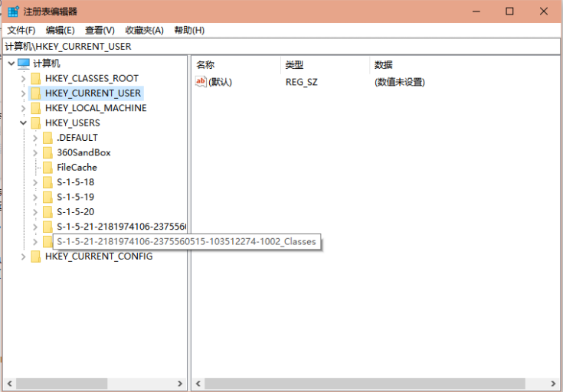Click the HKEY_USERS folder icon
The height and width of the screenshot is (392, 563).
(36, 123)
